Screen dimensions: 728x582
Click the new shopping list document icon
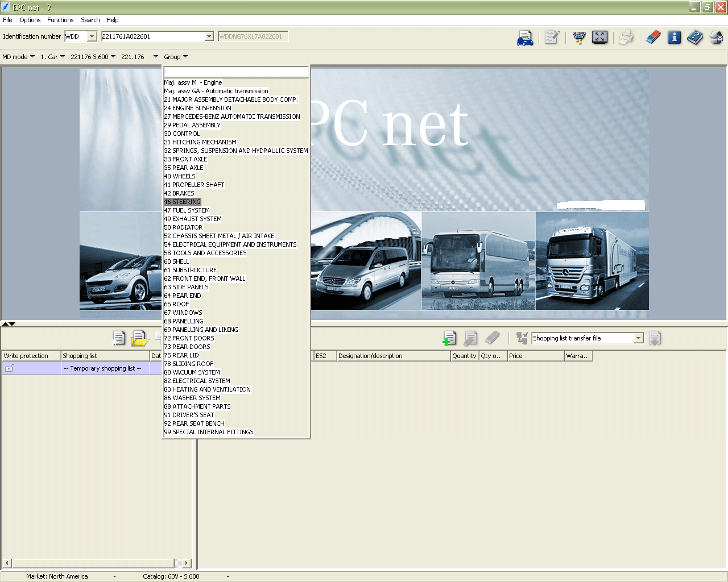(119, 338)
